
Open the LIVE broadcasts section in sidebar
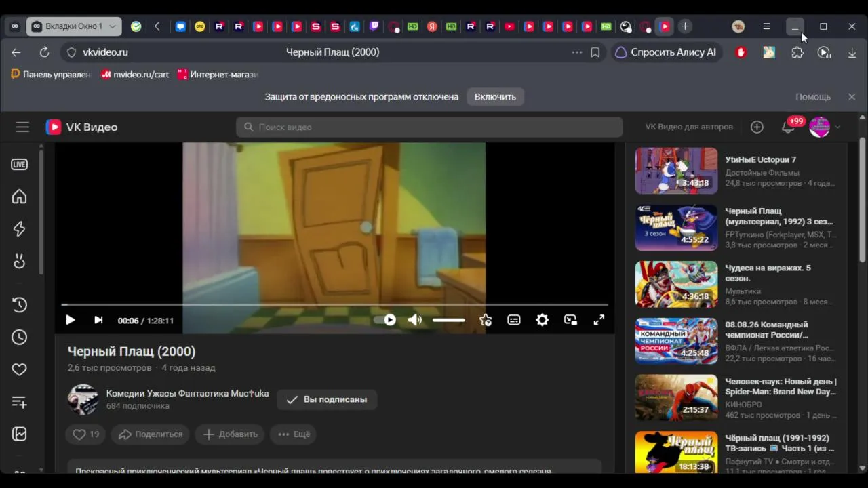tap(19, 164)
